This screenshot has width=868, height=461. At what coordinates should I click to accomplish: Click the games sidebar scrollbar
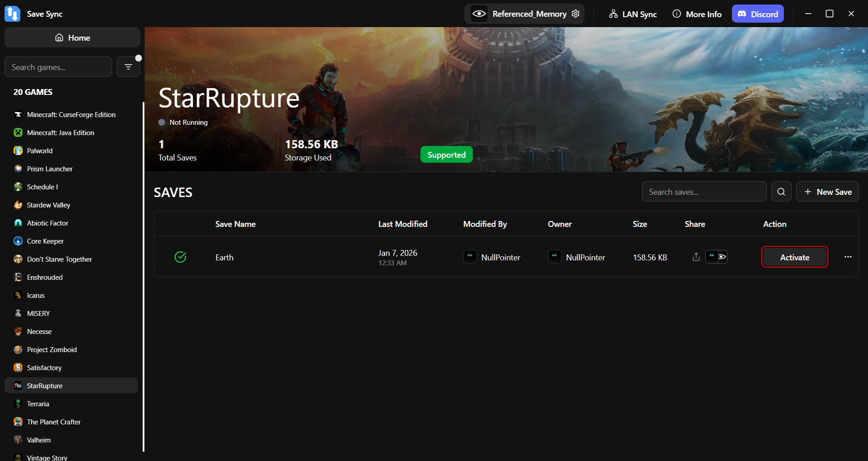143,277
